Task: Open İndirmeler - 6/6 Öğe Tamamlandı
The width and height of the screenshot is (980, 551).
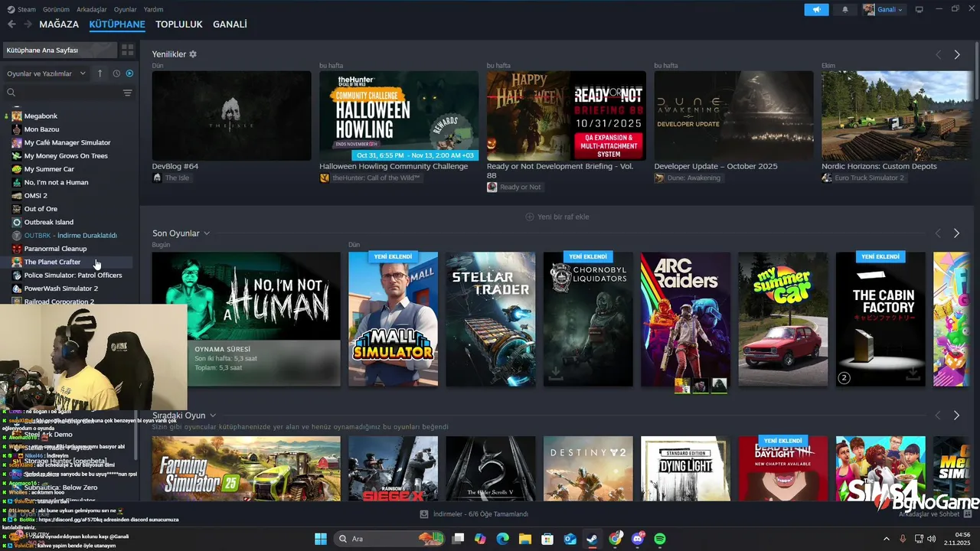Action: pyautogui.click(x=474, y=514)
